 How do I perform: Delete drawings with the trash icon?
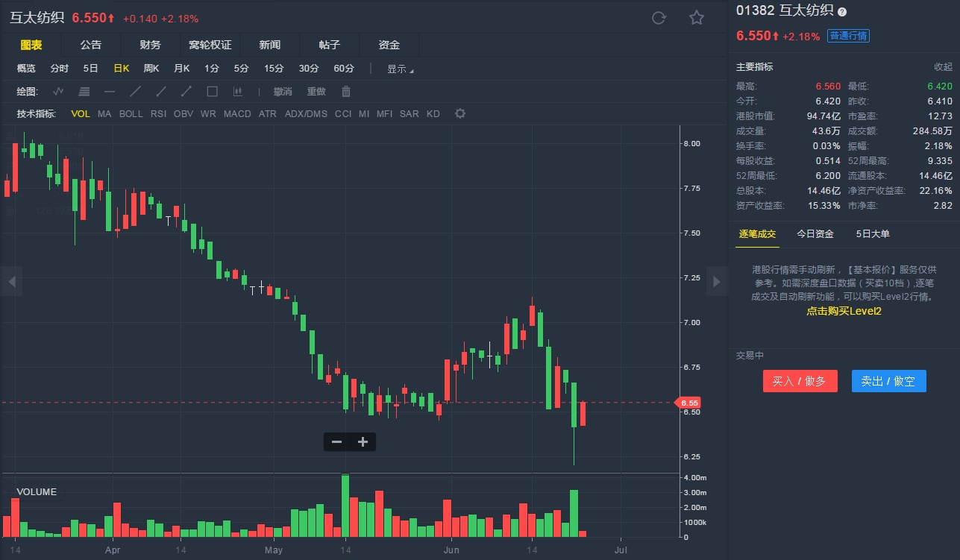click(346, 92)
